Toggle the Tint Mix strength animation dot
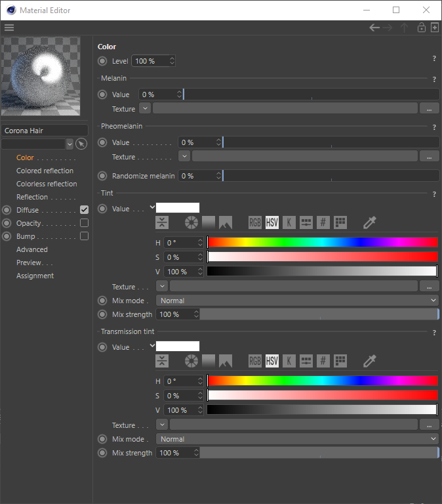The width and height of the screenshot is (442, 504). point(102,314)
